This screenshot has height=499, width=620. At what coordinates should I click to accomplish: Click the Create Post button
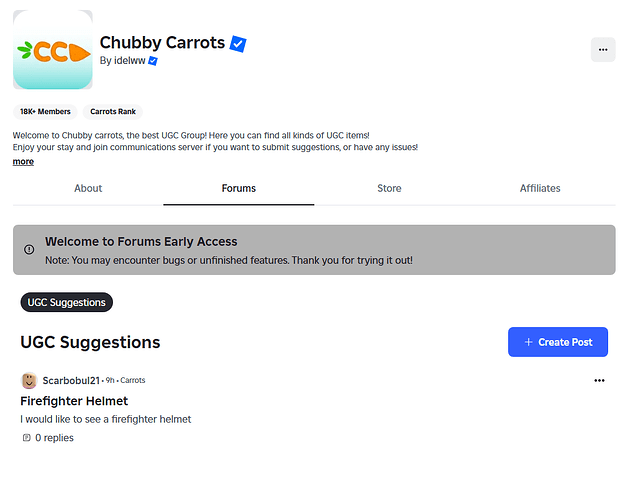[557, 342]
